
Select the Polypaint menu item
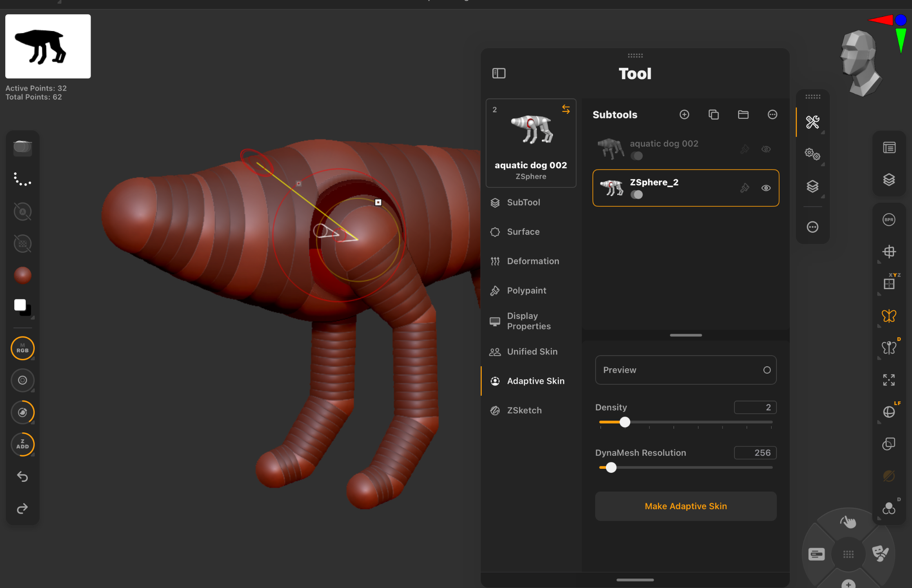[x=526, y=291]
